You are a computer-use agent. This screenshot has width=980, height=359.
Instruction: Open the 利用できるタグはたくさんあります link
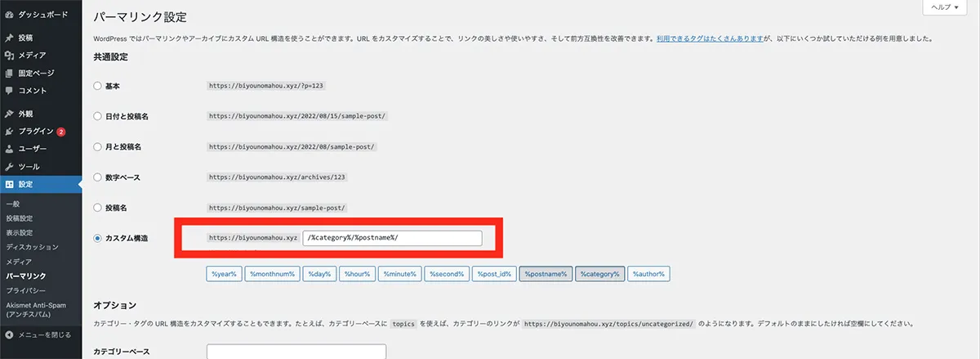coord(710,38)
